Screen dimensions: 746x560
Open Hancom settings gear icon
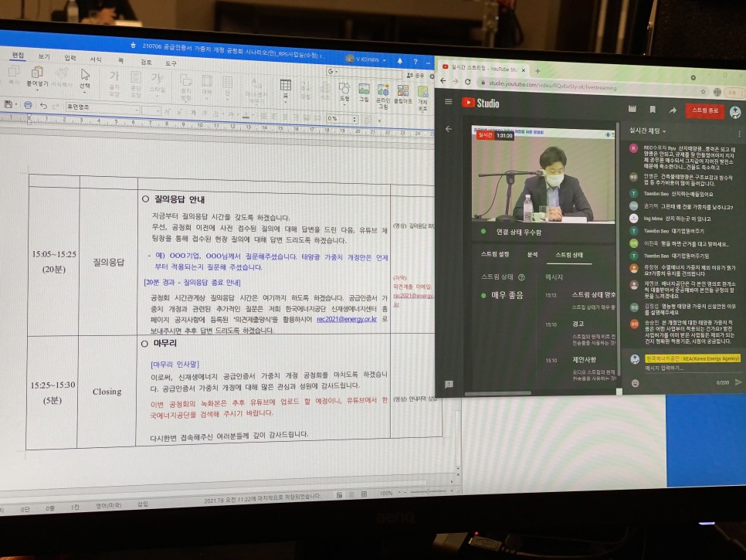pos(432,76)
